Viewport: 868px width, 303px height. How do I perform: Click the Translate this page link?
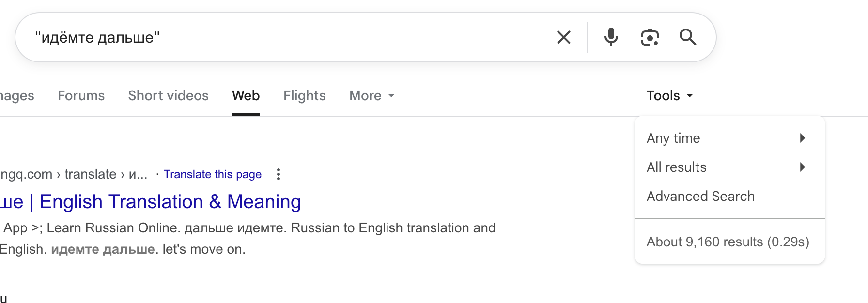click(212, 174)
